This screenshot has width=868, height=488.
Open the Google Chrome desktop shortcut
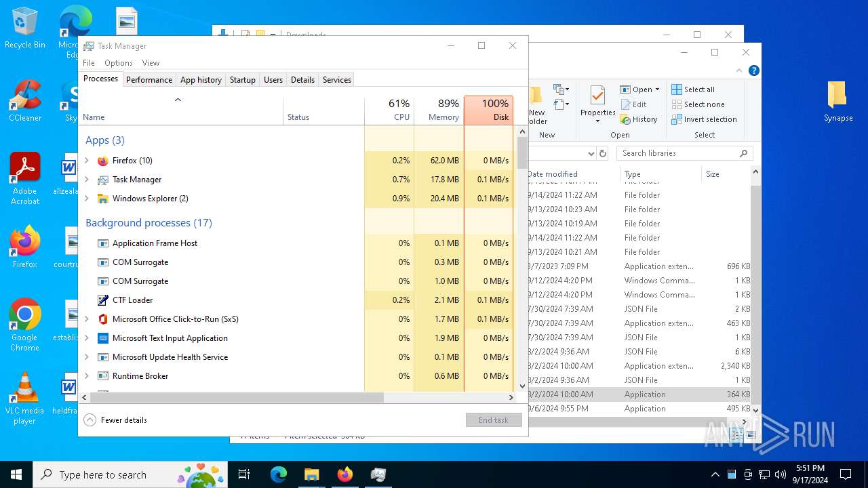tap(25, 325)
